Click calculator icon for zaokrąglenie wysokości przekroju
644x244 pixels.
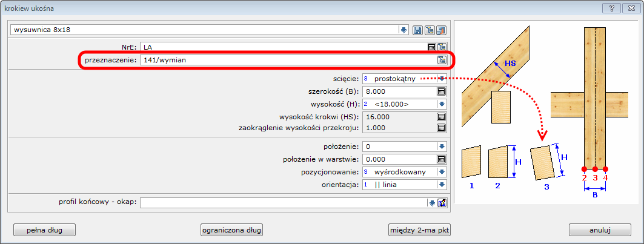(442, 128)
